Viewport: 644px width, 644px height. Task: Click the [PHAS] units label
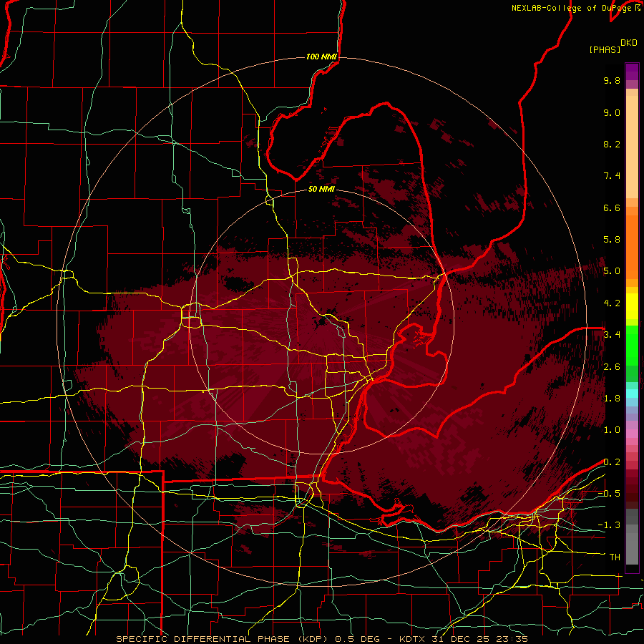click(605, 49)
